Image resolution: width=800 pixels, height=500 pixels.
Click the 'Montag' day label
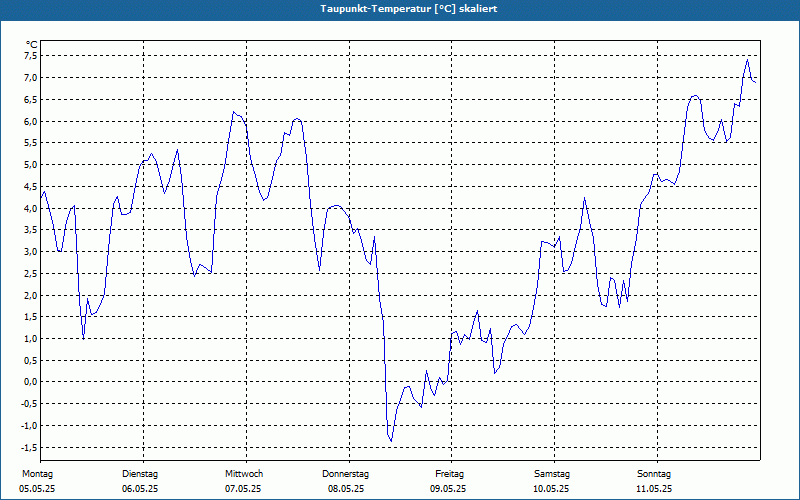click(37, 474)
